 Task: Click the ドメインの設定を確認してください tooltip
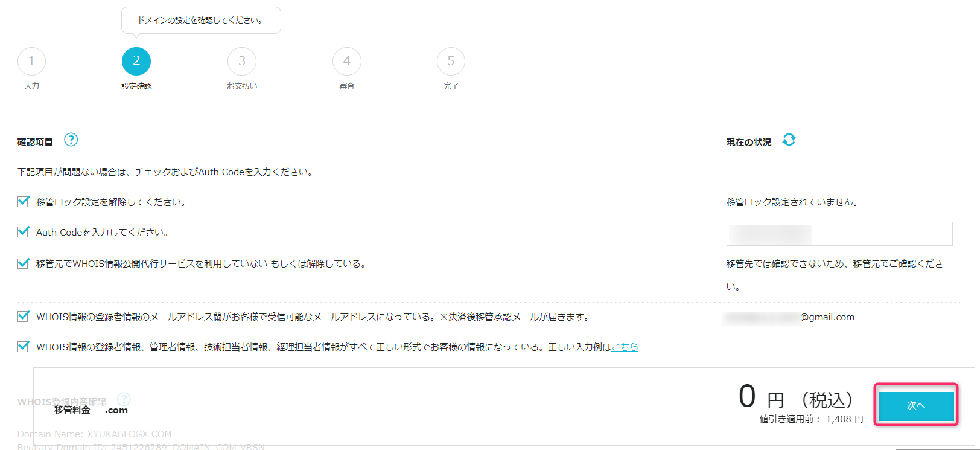201,21
